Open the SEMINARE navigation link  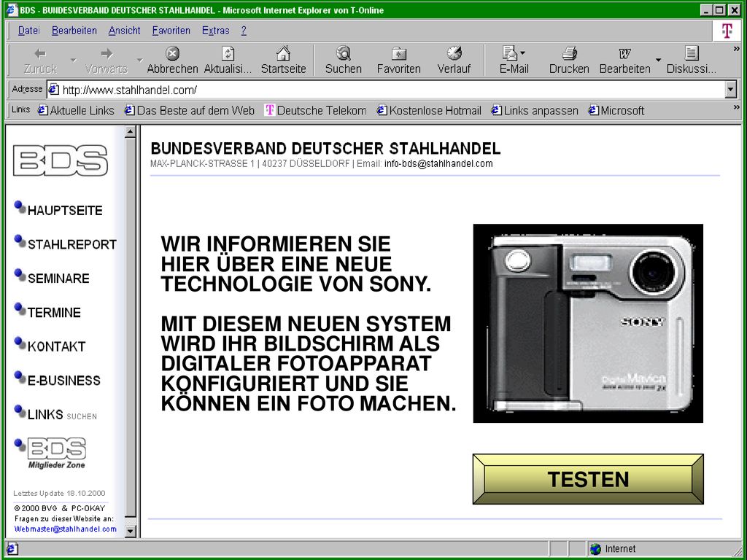point(58,278)
